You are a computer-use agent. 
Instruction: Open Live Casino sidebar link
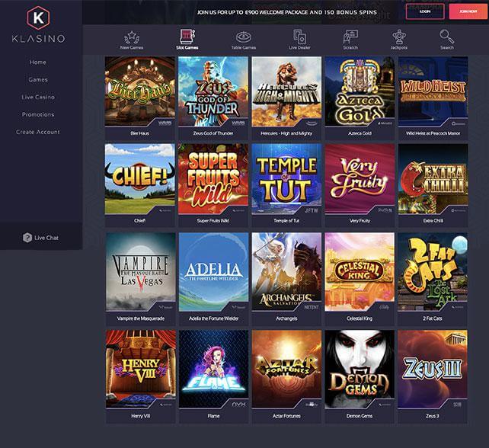[38, 97]
